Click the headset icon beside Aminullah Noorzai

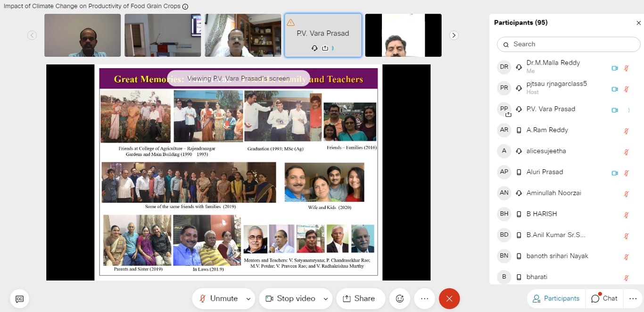[519, 193]
